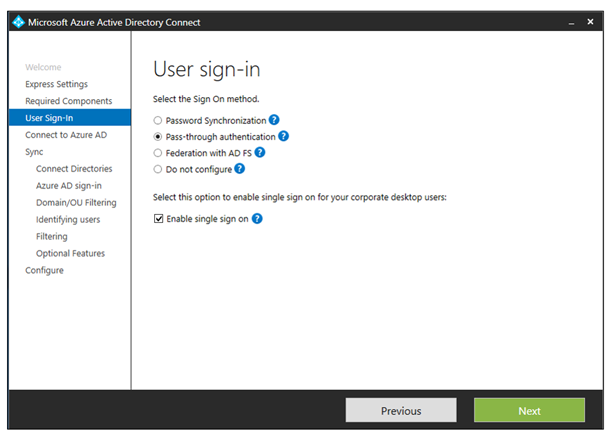Click the 'Select this option to enable single sign on' text

tap(300, 197)
